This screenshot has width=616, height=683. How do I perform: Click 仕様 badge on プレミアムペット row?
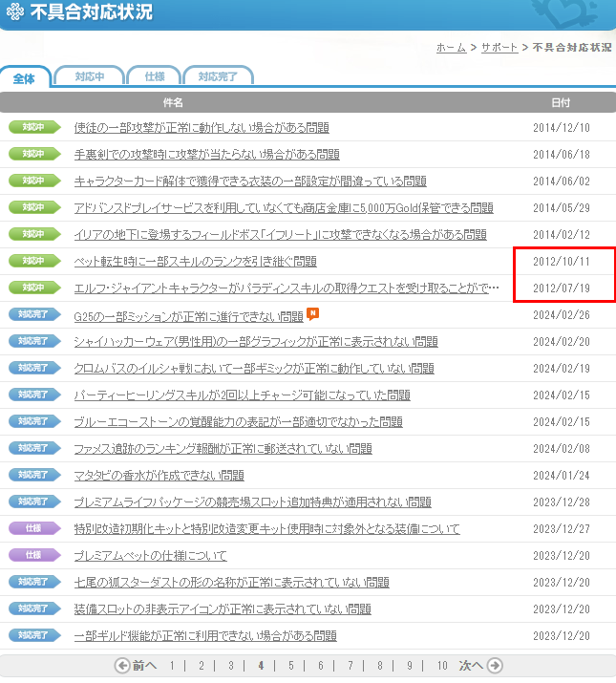click(x=34, y=554)
